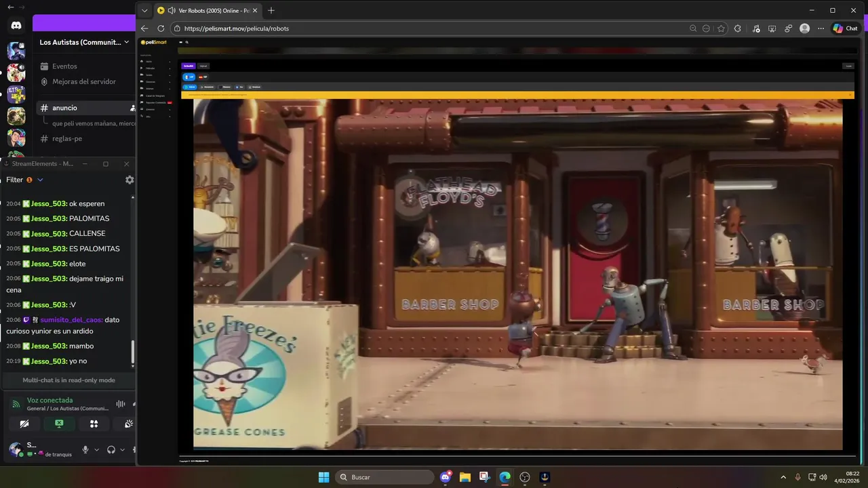Image resolution: width=868 pixels, height=488 pixels.
Task: Show hidden system tray icons chevron
Action: coord(783,477)
